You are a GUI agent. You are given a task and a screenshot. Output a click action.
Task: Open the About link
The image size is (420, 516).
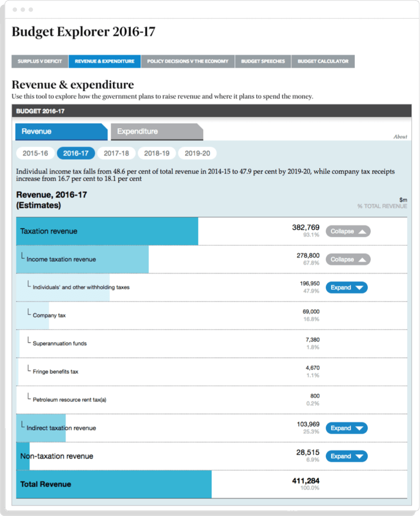tap(400, 137)
